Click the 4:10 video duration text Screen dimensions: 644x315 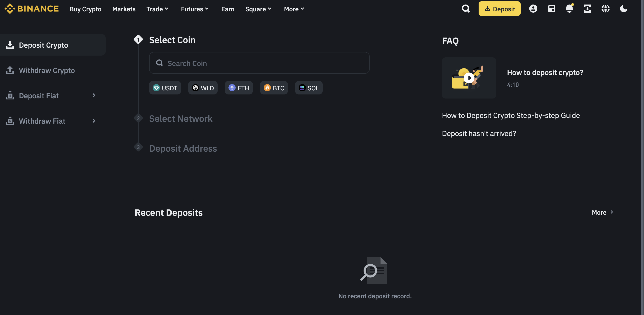513,85
